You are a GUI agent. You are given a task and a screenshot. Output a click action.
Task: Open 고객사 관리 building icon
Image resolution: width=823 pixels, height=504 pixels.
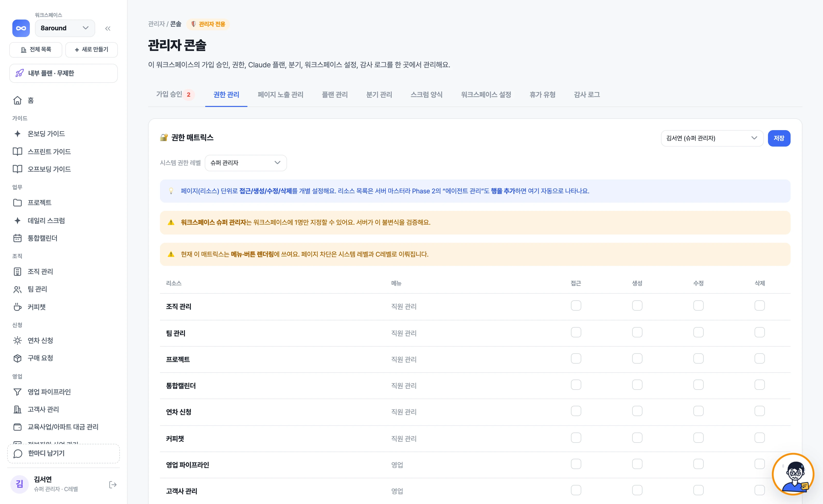(x=17, y=409)
